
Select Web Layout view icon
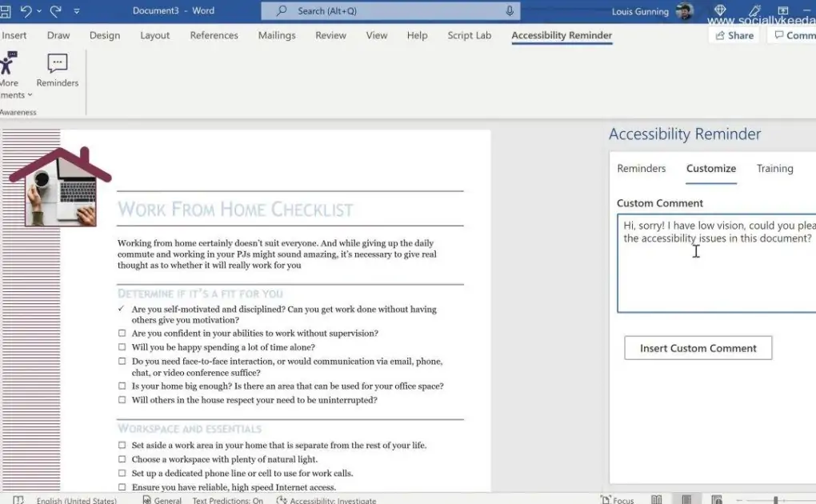717,500
